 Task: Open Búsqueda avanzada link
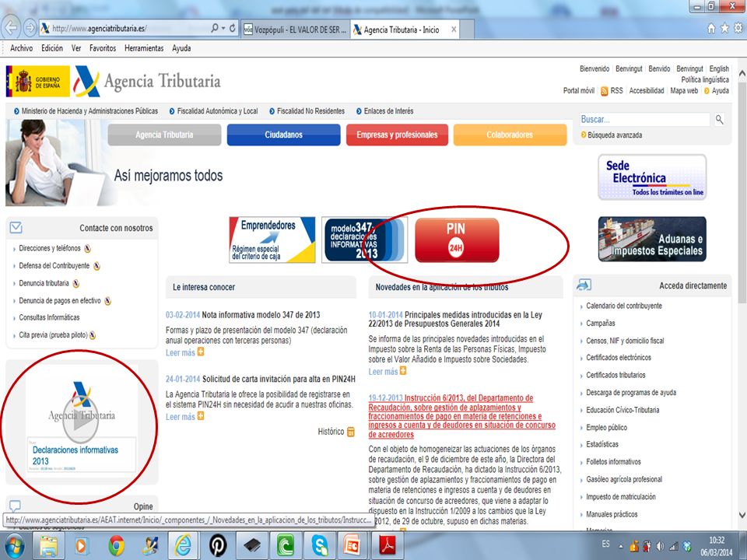pos(615,135)
